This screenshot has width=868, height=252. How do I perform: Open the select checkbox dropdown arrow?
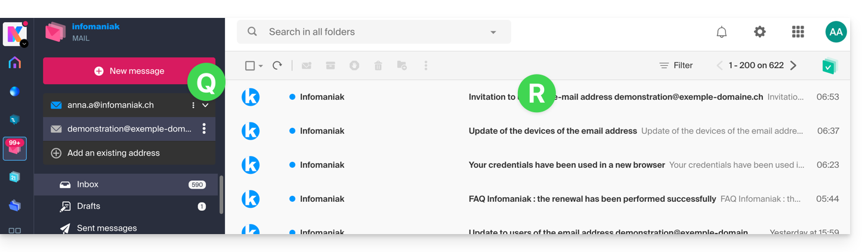[x=261, y=66]
